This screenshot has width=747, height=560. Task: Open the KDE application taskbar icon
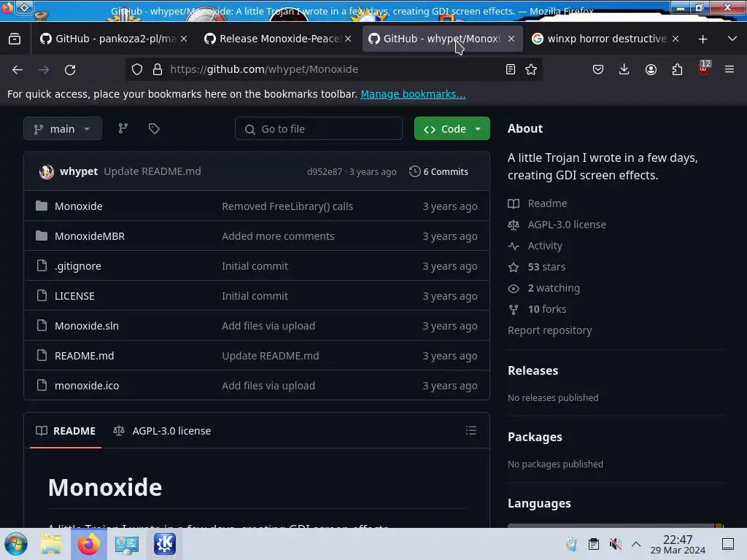coord(165,544)
